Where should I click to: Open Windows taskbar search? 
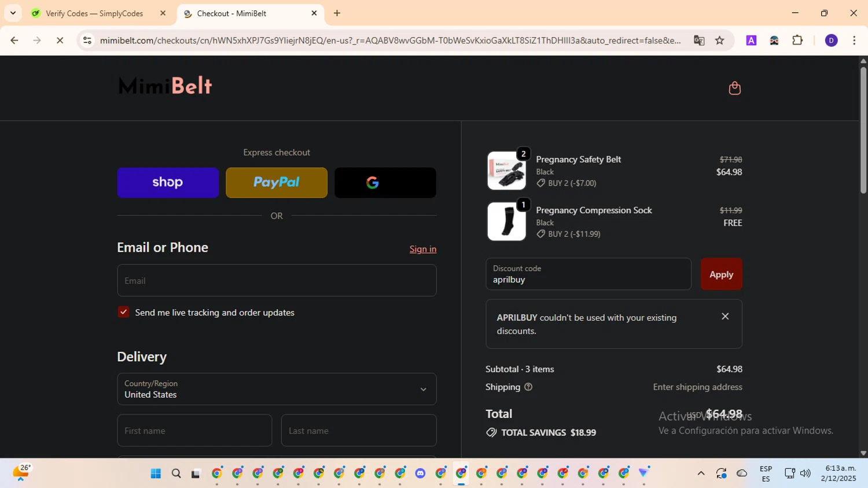pos(176,474)
